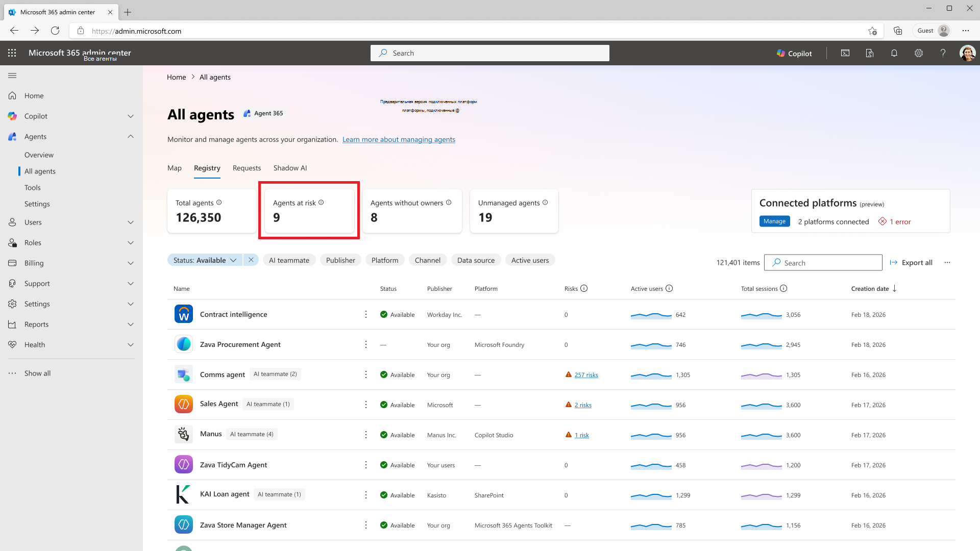Expand the Billing navigation section
The image size is (980, 551).
tap(131, 263)
